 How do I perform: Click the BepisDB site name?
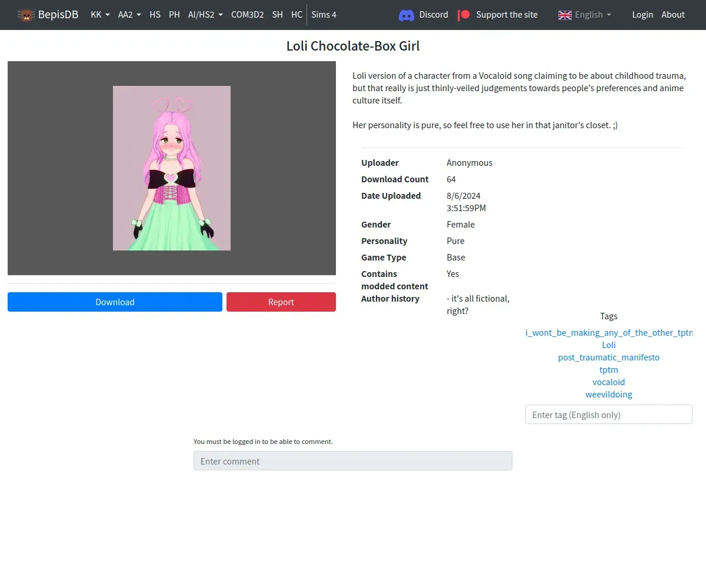tap(58, 15)
